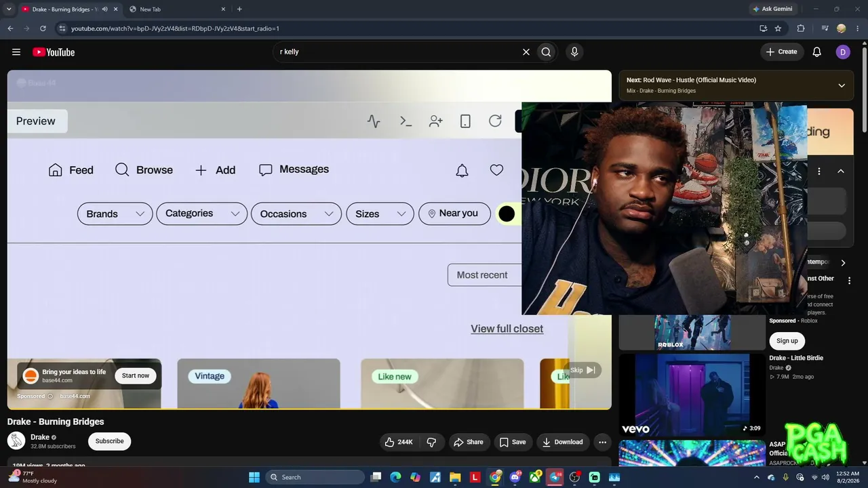This screenshot has width=868, height=488.
Task: Mute the Burning Bridges tab audio
Action: [x=104, y=9]
